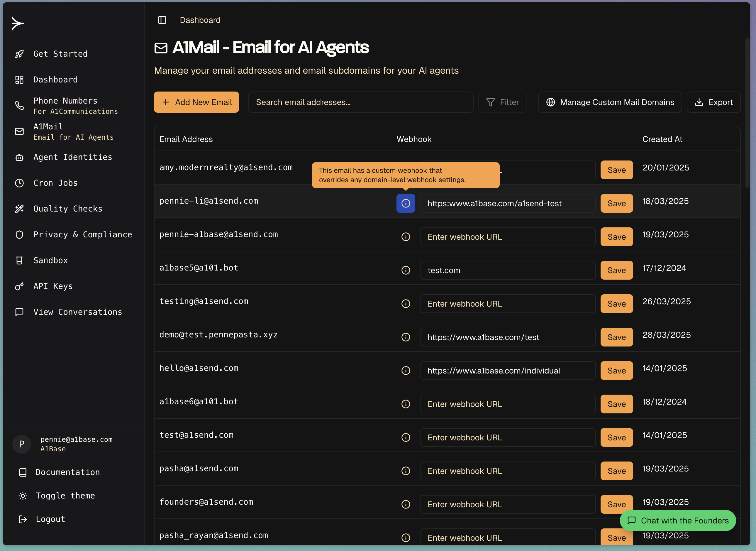The width and height of the screenshot is (756, 551).
Task: Click info icon for testing@a1send.com
Action: pyautogui.click(x=406, y=303)
